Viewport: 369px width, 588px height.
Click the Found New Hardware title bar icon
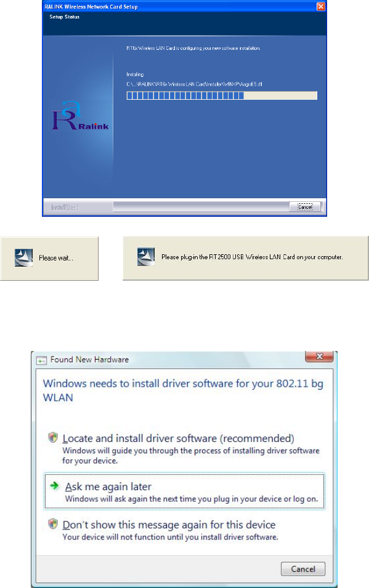pyautogui.click(x=41, y=360)
